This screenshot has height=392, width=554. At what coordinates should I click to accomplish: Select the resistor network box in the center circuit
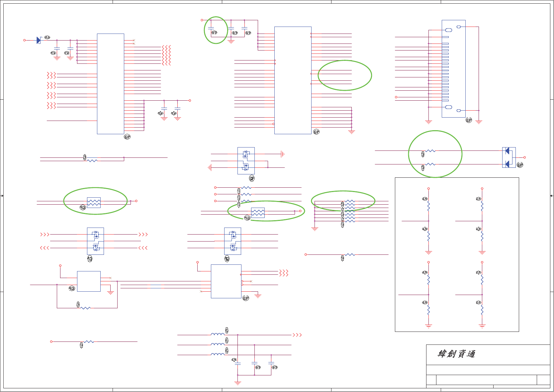tap(258, 213)
